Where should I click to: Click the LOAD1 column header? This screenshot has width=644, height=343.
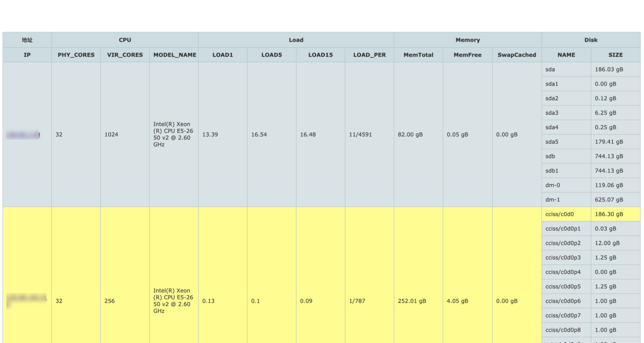223,55
